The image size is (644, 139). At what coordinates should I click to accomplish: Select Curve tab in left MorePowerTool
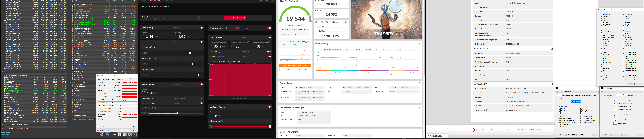591,95
